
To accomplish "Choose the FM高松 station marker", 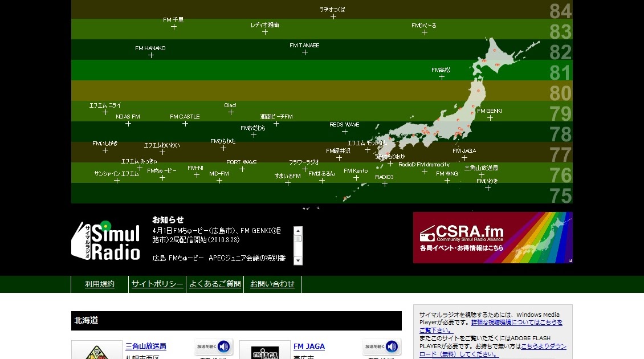I will pyautogui.click(x=442, y=77).
